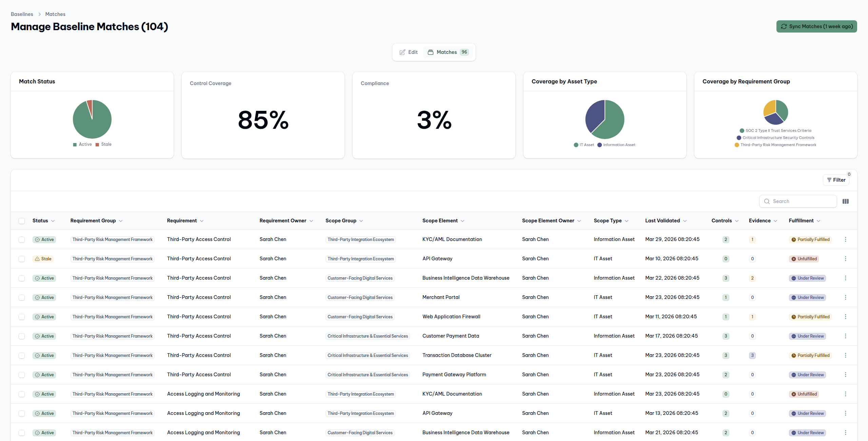
Task: Open the kebab menu for Merchant Portal row
Action: (x=845, y=297)
